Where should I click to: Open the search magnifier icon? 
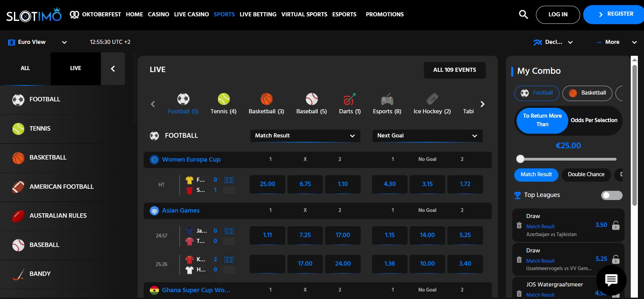(523, 14)
